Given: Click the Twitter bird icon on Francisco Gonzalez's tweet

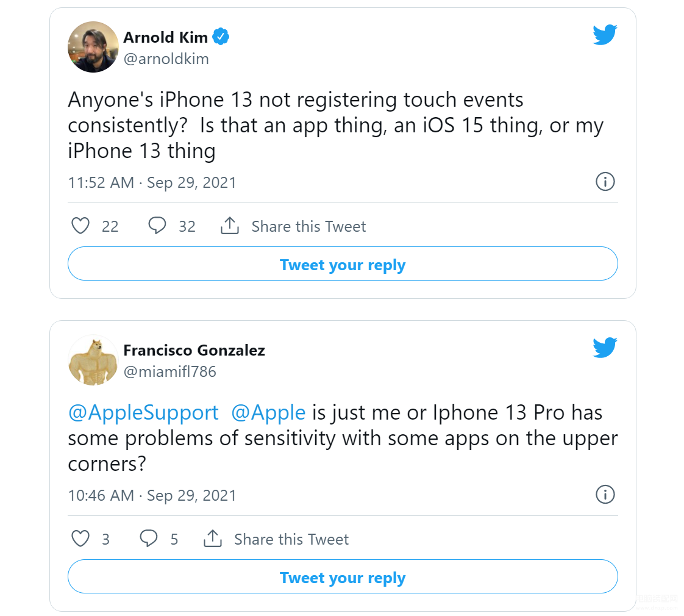Looking at the screenshot, I should click(x=605, y=348).
